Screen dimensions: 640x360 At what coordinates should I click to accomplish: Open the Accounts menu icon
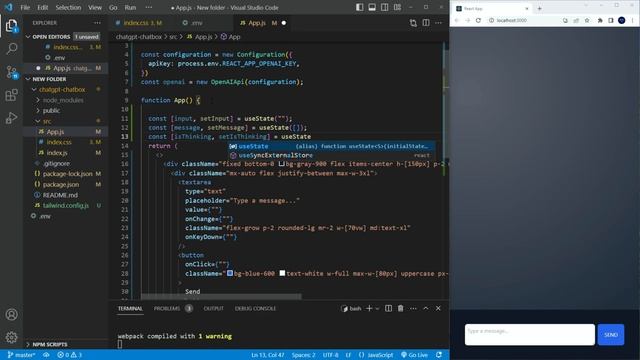11,315
